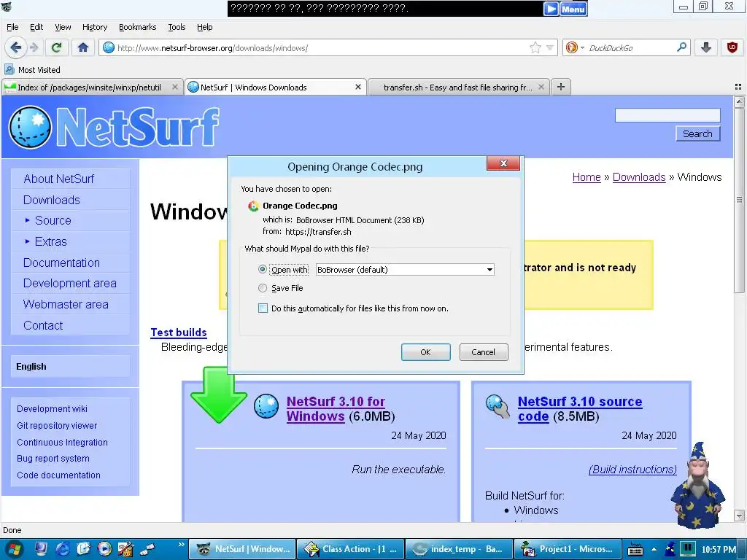Go back using the Back arrow button
The height and width of the screenshot is (560, 747).
click(x=15, y=47)
